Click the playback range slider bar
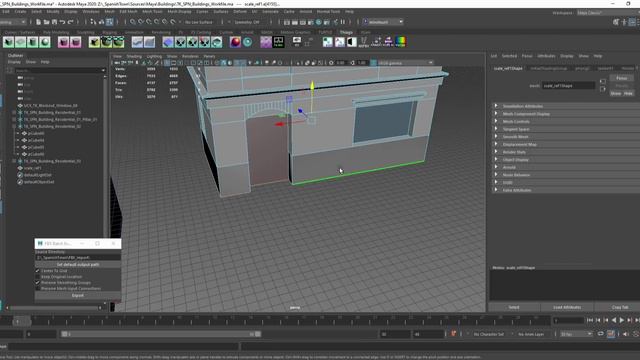The height and width of the screenshot is (360, 640). (161, 334)
